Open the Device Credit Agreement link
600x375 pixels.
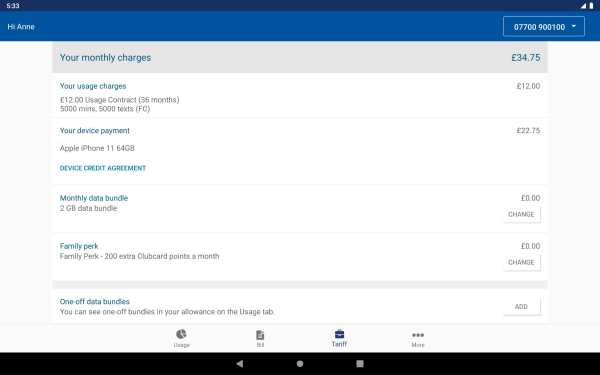pos(103,168)
